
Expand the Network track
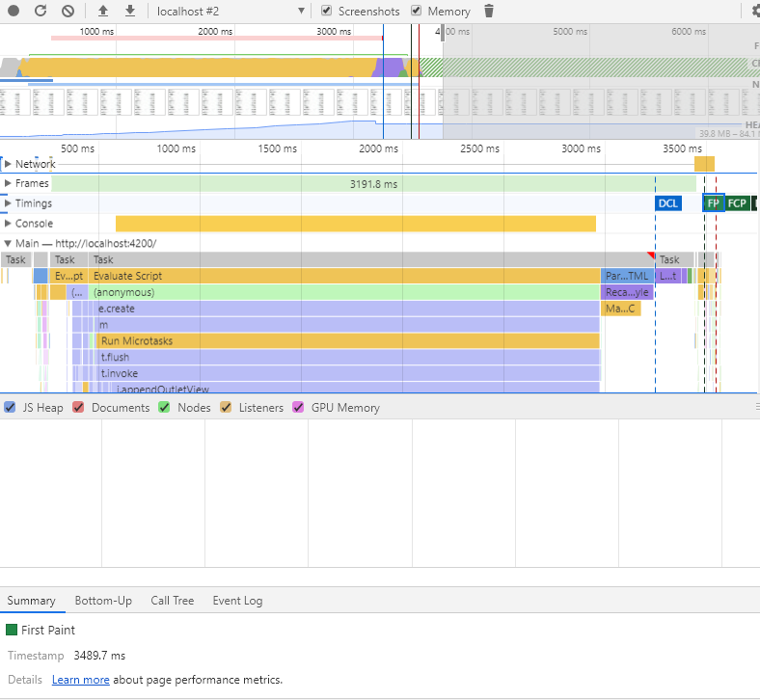[x=8, y=164]
